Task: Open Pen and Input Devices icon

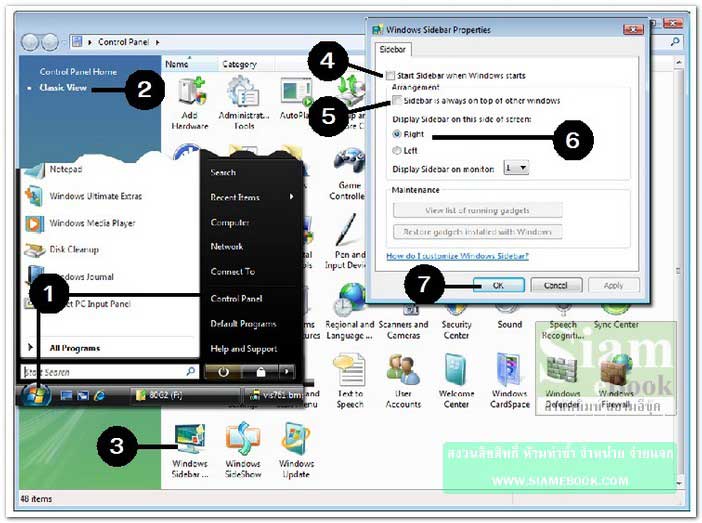Action: point(347,242)
